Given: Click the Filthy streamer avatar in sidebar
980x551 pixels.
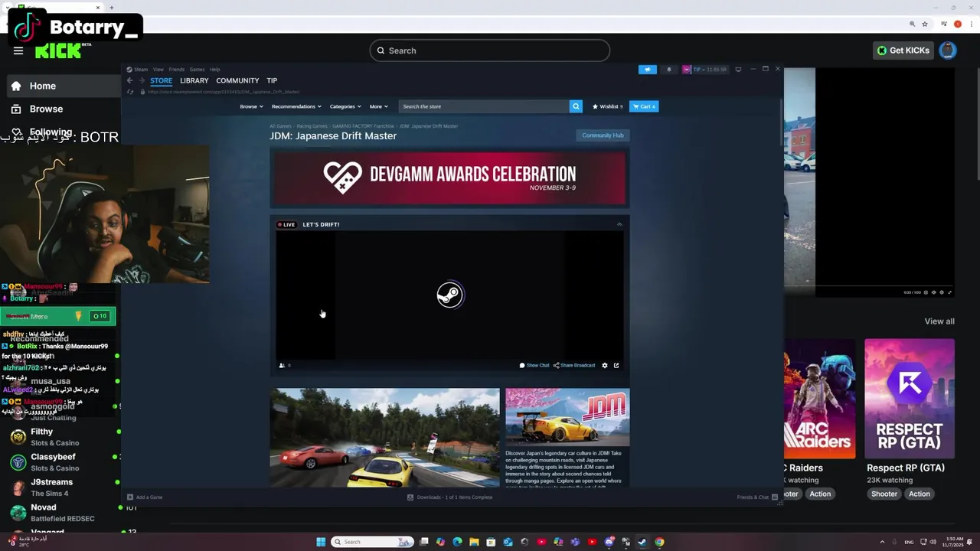Looking at the screenshot, I should coord(18,437).
